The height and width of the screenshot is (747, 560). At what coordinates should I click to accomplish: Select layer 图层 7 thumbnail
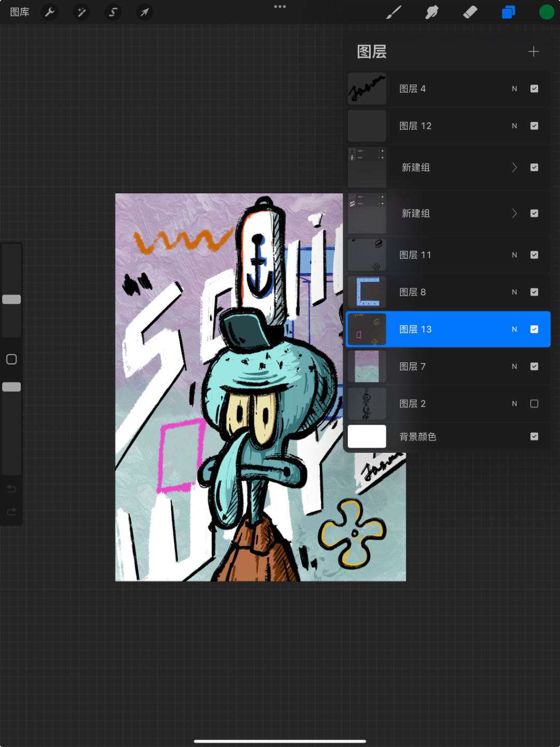(x=367, y=367)
